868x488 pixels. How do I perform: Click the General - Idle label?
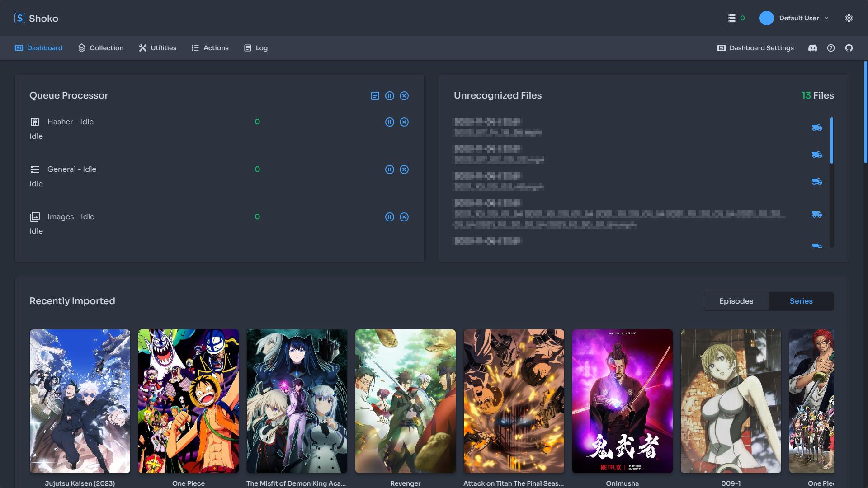[x=72, y=169]
